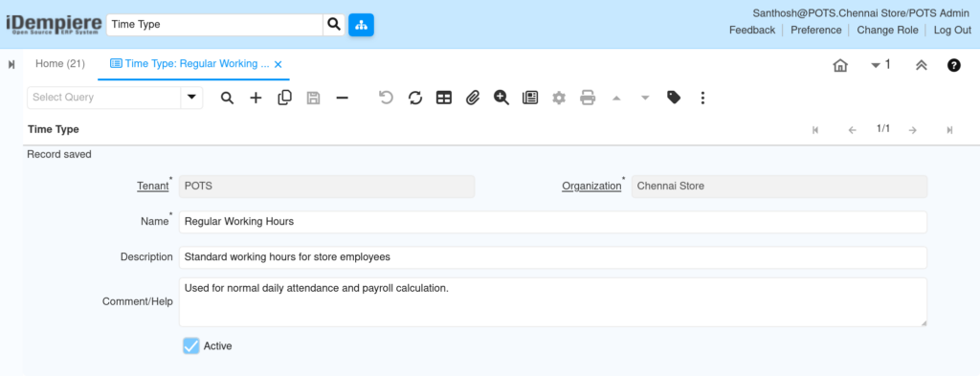The image size is (980, 376).
Task: Go to detail record down triangle
Action: (x=645, y=98)
